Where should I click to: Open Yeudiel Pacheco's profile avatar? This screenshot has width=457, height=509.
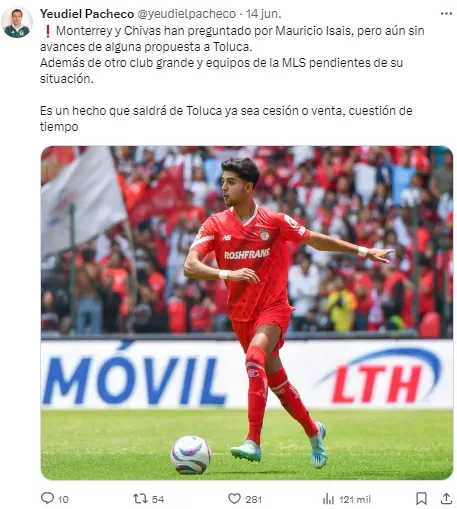coord(17,22)
